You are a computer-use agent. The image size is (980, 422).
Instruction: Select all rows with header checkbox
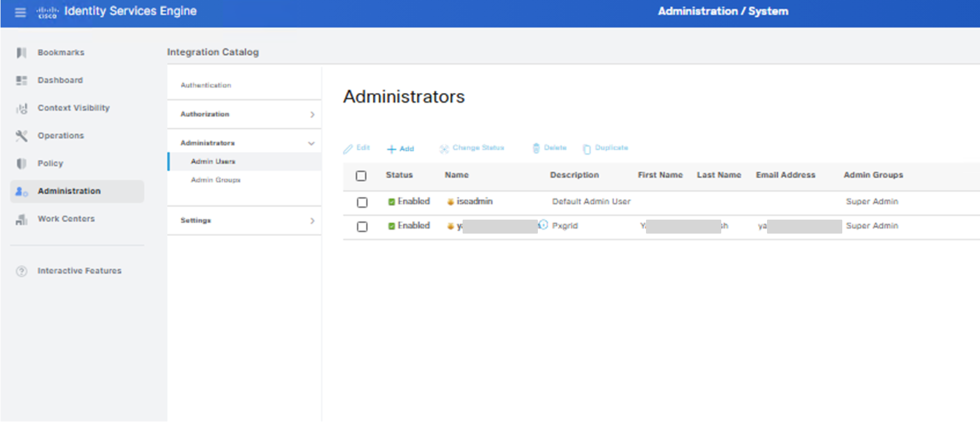[361, 176]
